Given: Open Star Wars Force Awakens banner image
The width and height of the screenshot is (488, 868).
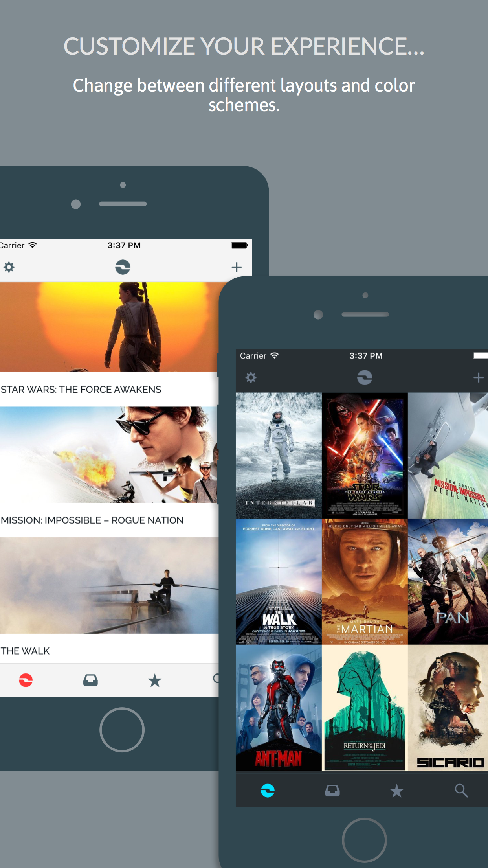Looking at the screenshot, I should tap(109, 327).
